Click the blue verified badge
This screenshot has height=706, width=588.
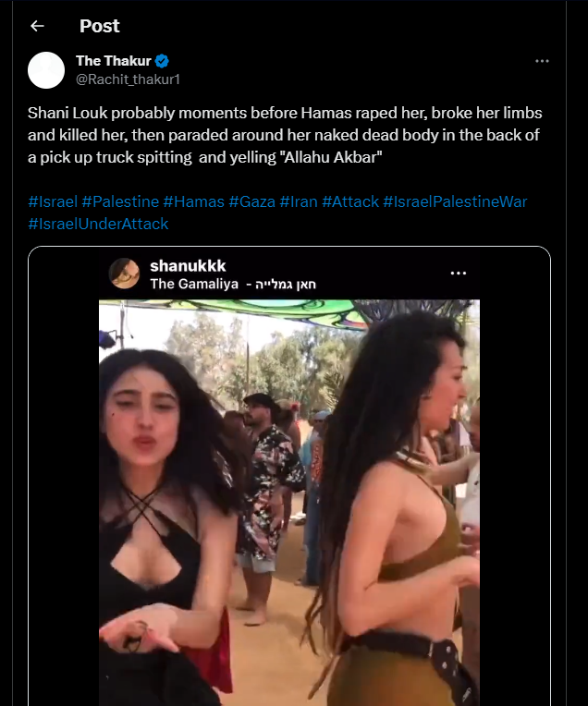162,61
